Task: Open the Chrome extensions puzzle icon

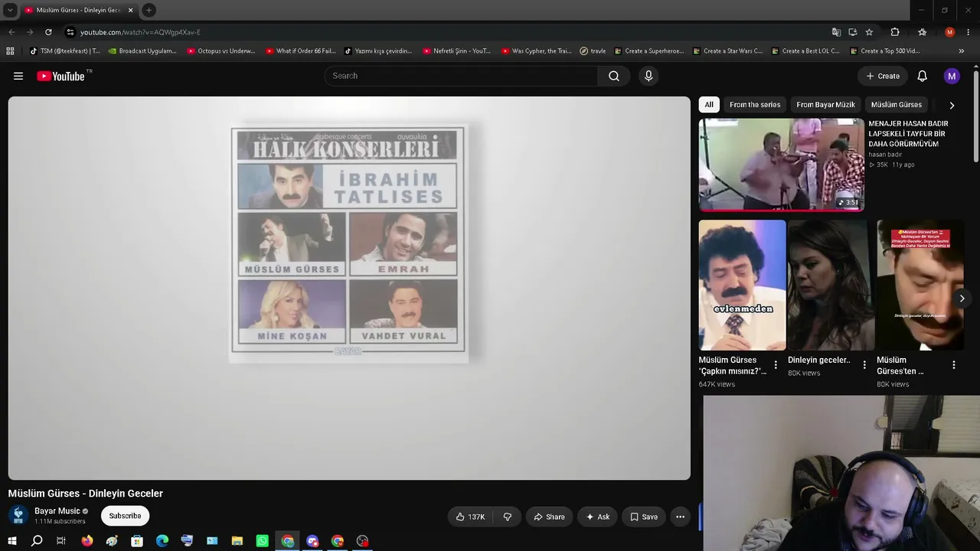Action: (895, 32)
